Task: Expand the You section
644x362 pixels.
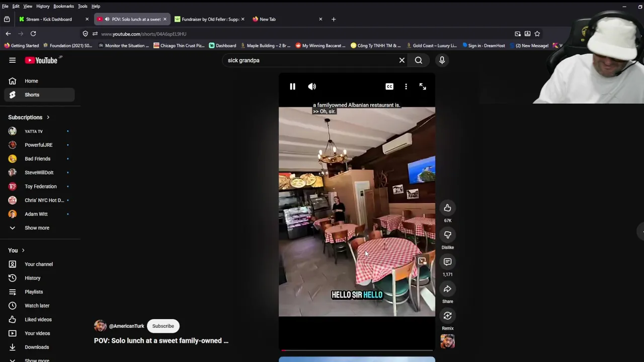Action: click(16, 250)
